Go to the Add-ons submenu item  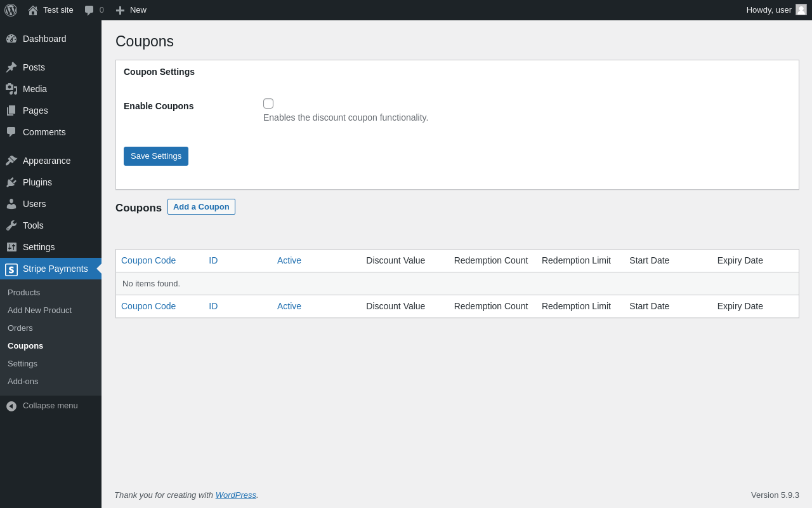pyautogui.click(x=23, y=382)
